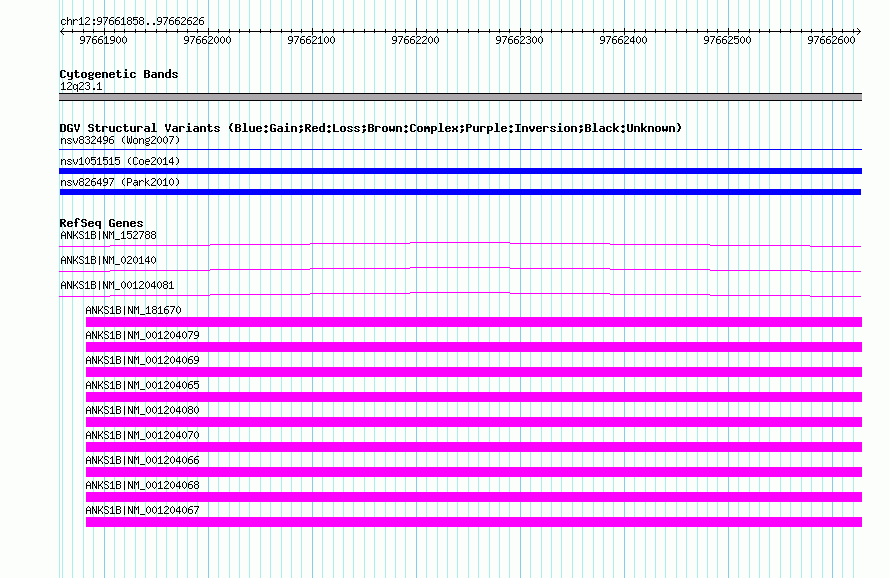This screenshot has width=890, height=578.
Task: Click the NM_001204081 intron line
Action: pyautogui.click(x=460, y=295)
